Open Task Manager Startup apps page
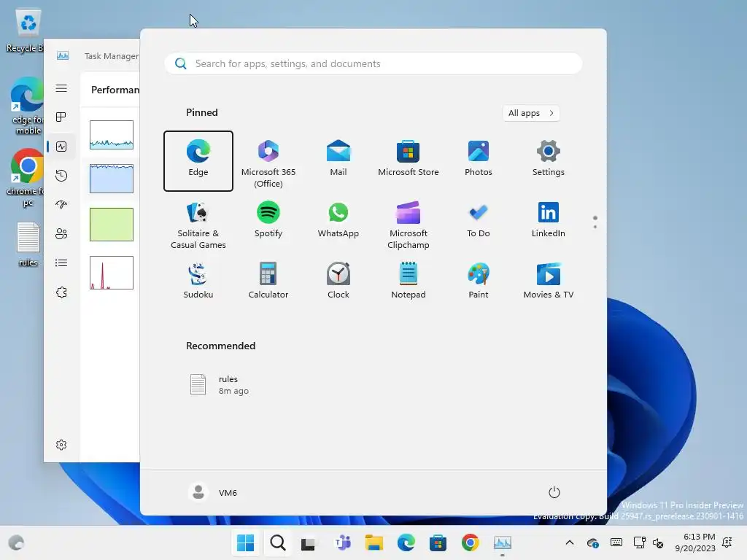 [x=61, y=205]
